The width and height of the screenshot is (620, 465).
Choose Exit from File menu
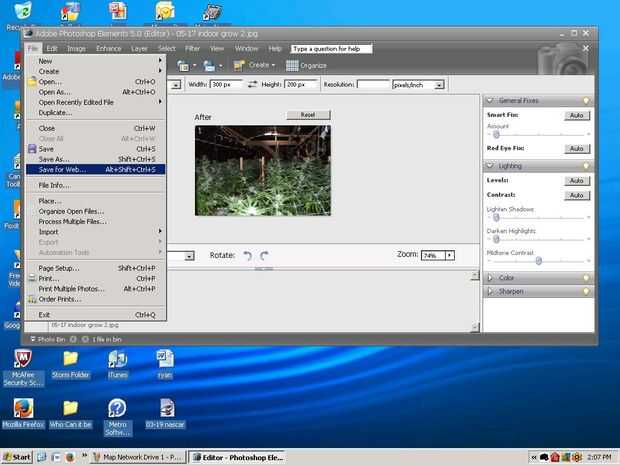click(95, 315)
